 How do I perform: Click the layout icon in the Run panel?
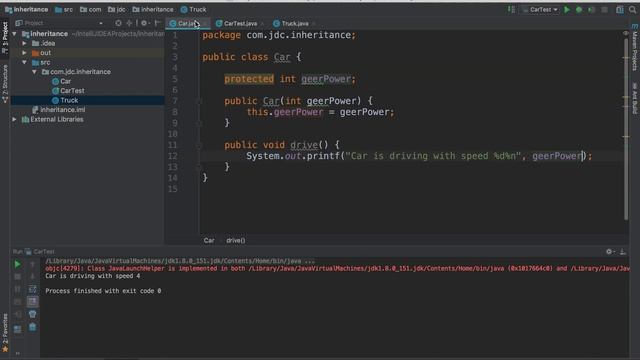(x=18, y=329)
